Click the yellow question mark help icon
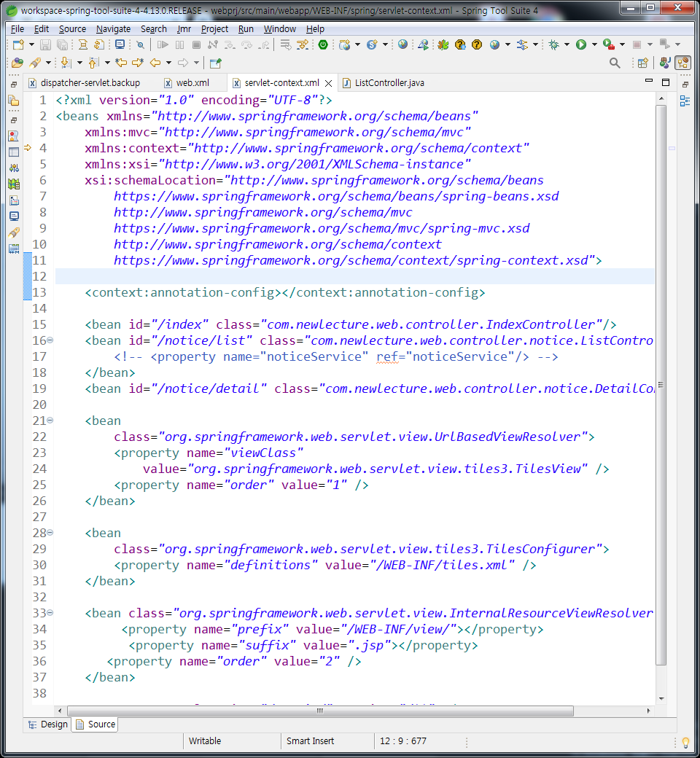 point(477,45)
